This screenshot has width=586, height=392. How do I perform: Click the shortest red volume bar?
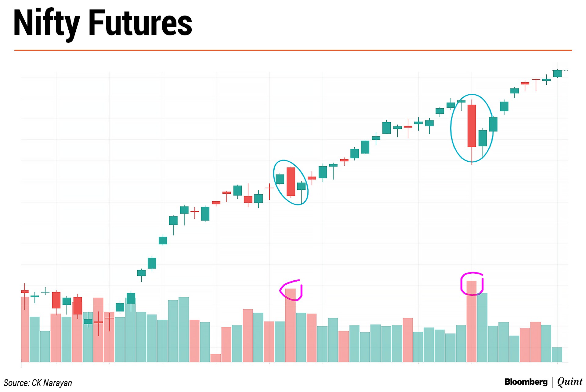[x=215, y=358]
